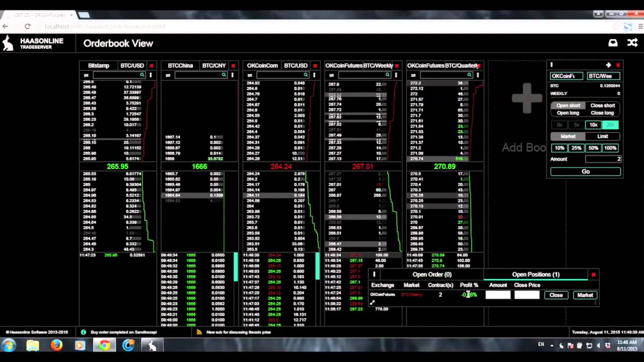This screenshot has width=644, height=362.
Task: Set amount to 25%
Action: 576,148
